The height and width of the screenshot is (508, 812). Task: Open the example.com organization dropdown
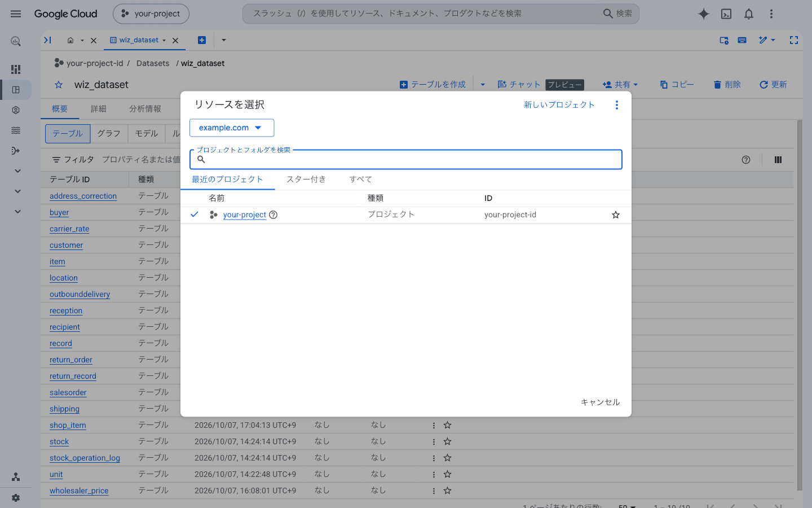tap(232, 128)
